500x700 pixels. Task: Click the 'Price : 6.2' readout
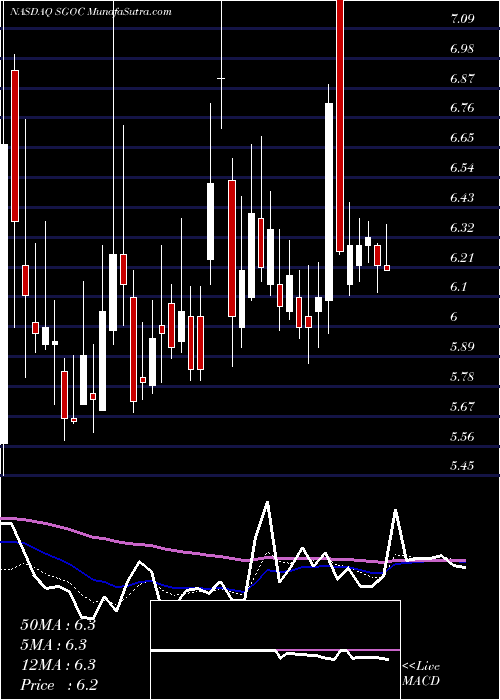point(58,685)
